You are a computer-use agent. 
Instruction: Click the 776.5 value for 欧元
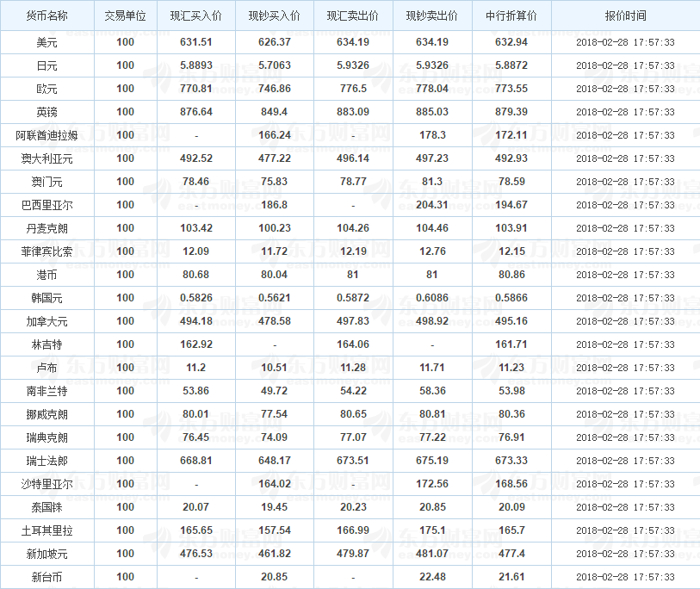pos(353,89)
